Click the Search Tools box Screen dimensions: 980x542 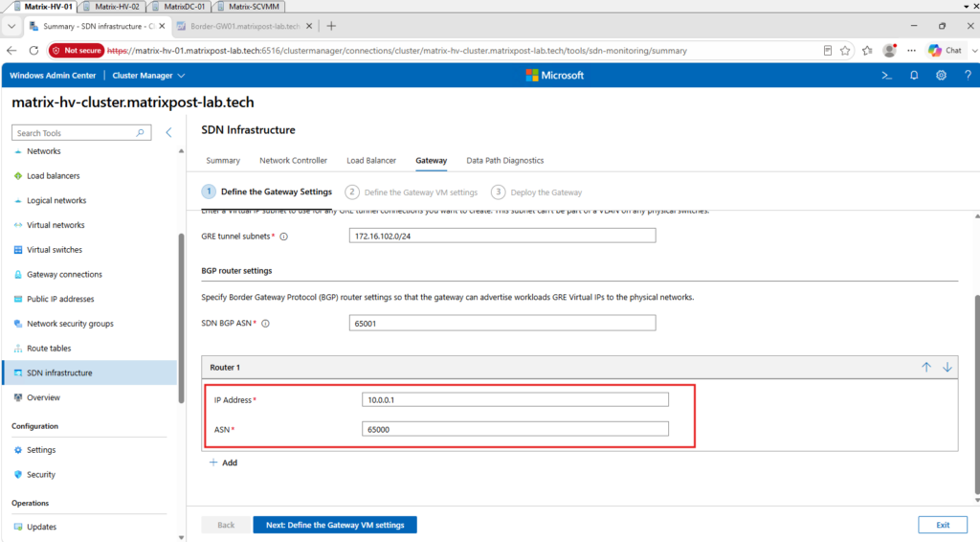[81, 132]
